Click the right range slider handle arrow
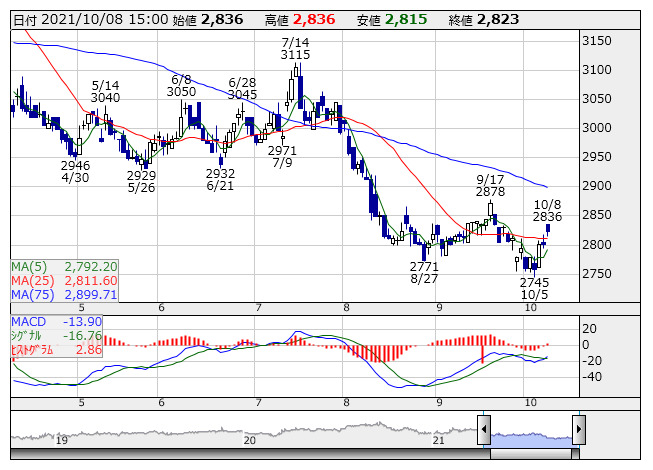Image resolution: width=653 pixels, height=470 pixels. click(x=579, y=429)
